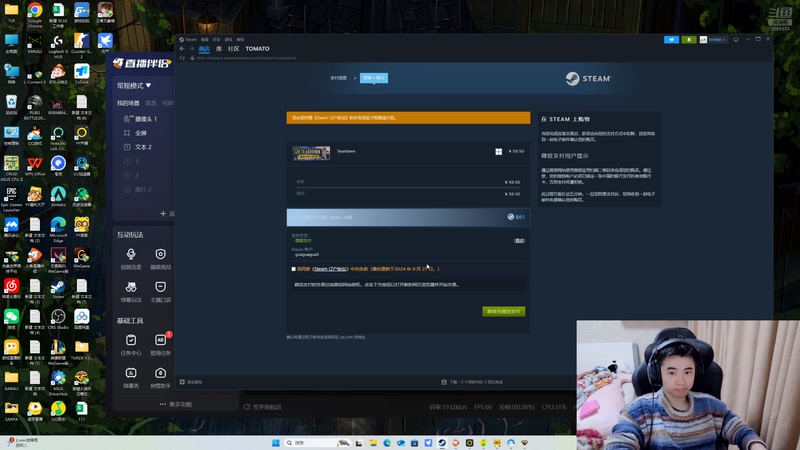Click the green continue to WeChat Pay button
The image size is (800, 450).
pyautogui.click(x=504, y=311)
